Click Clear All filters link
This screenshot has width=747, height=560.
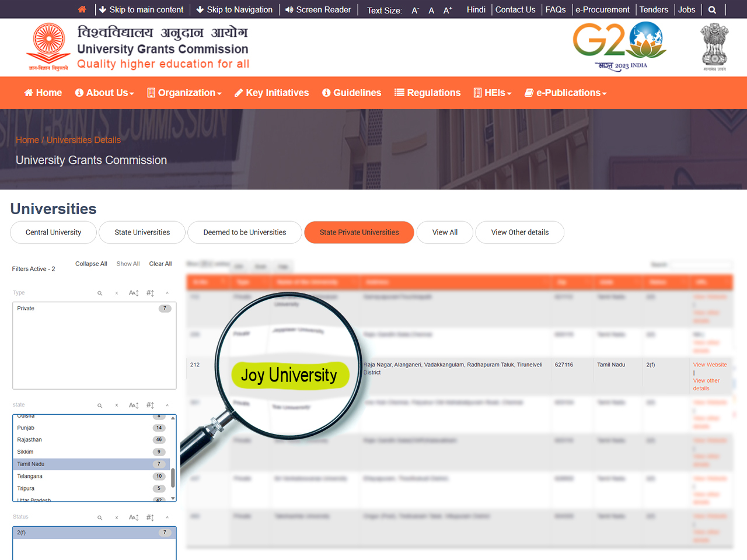(160, 264)
